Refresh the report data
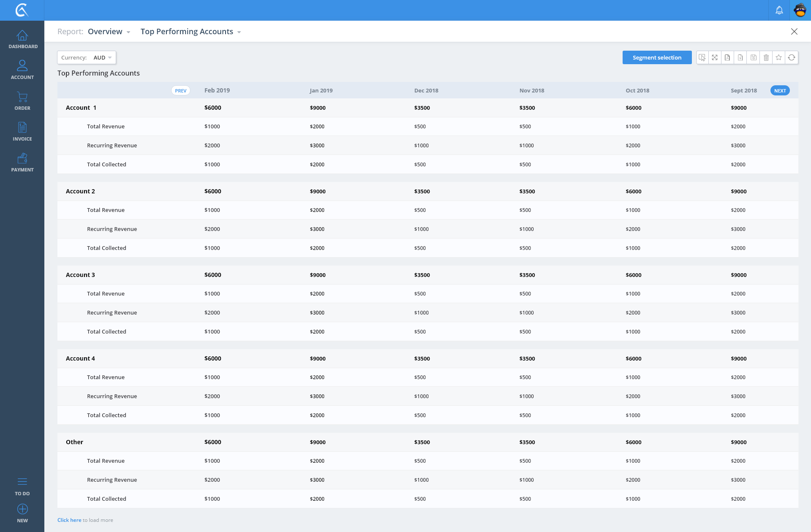Viewport: 811px width, 532px height. [792, 57]
